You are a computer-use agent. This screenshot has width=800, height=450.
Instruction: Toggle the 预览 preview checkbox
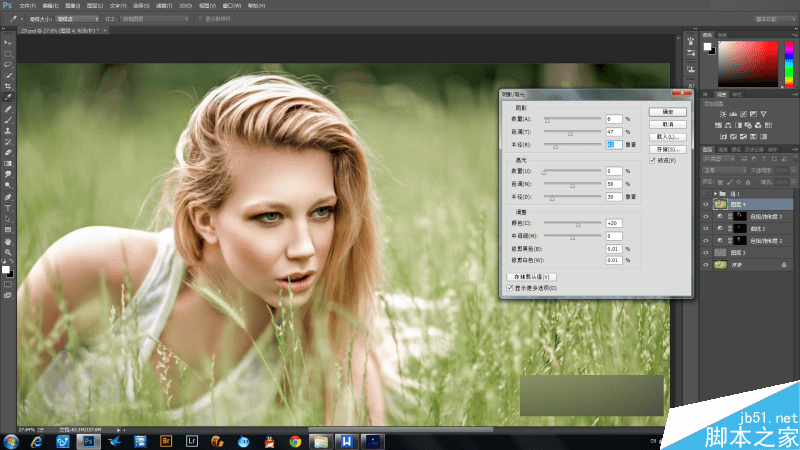(x=653, y=160)
